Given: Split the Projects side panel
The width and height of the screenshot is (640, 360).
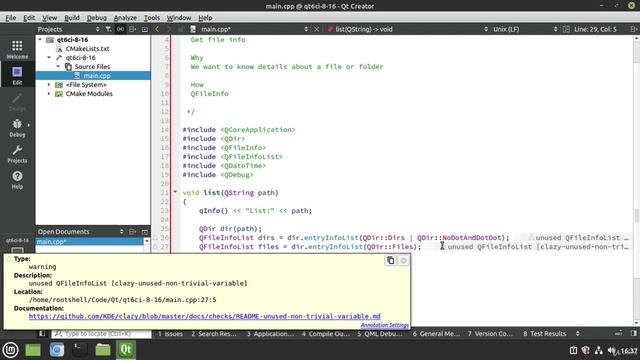Looking at the screenshot, I should [132, 29].
